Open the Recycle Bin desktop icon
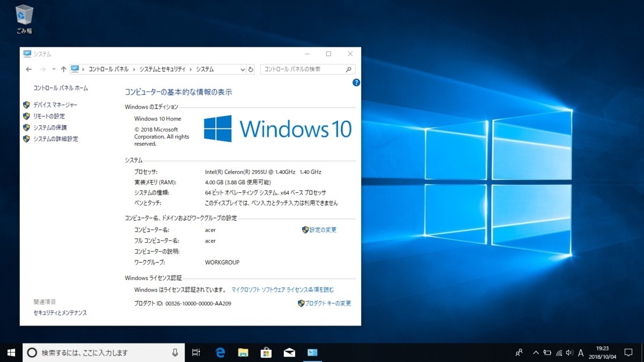This screenshot has width=644, height=362. click(24, 19)
